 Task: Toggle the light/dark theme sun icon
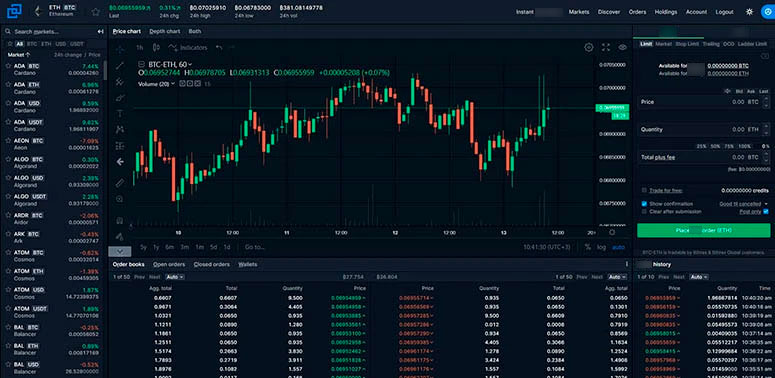(x=749, y=12)
